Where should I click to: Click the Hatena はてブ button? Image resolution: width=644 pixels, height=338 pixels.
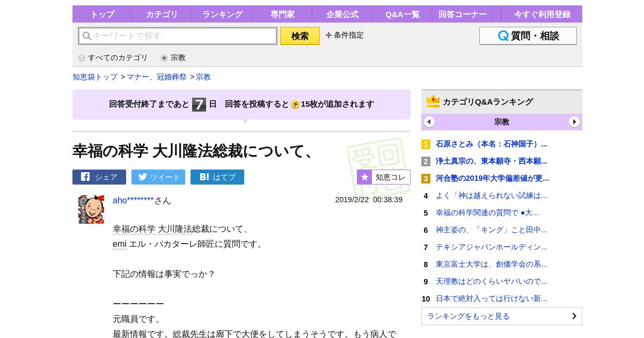(217, 177)
